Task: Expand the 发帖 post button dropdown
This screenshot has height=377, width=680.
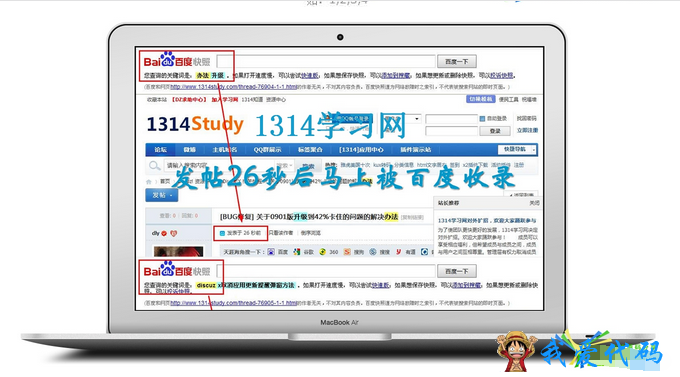Action: pyautogui.click(x=161, y=195)
